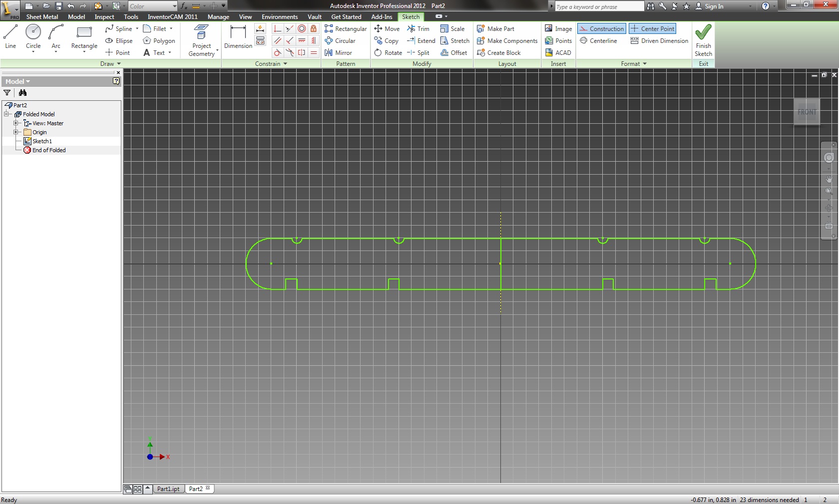This screenshot has height=504, width=839.
Task: Click the keyword search input field
Action: [599, 6]
